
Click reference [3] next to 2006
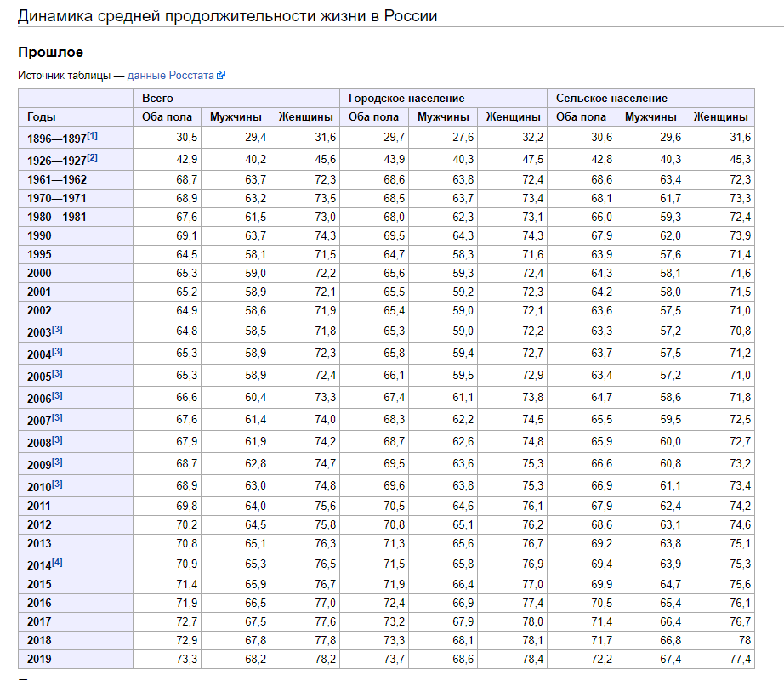coord(57,395)
